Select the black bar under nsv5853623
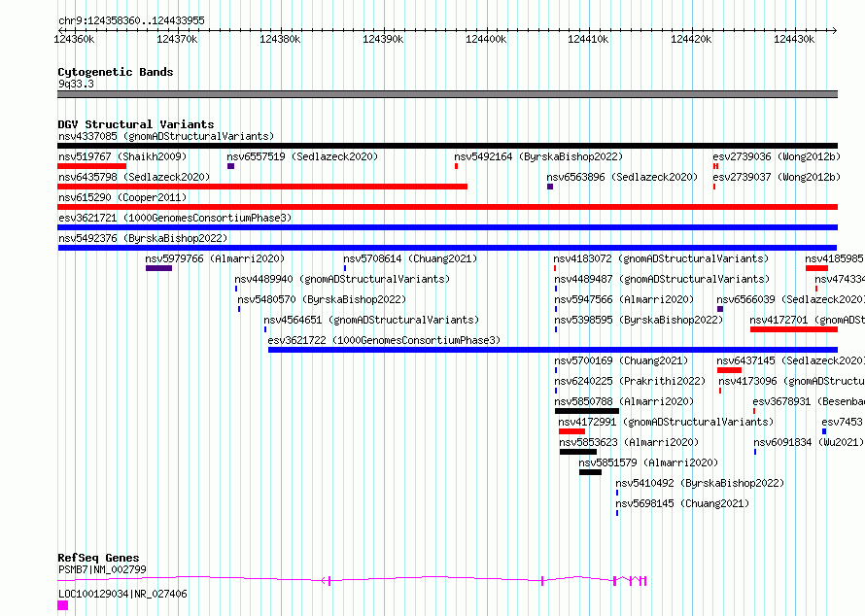 click(x=578, y=452)
